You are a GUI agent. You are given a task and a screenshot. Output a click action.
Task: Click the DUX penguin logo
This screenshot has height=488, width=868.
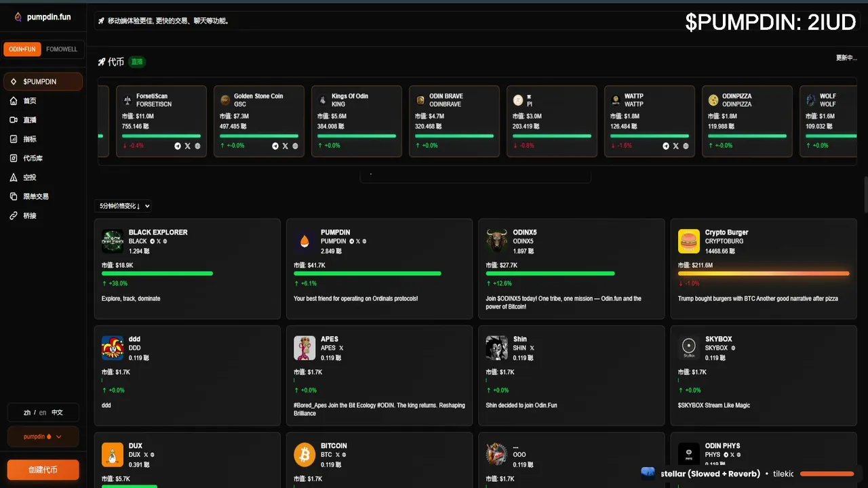(113, 455)
